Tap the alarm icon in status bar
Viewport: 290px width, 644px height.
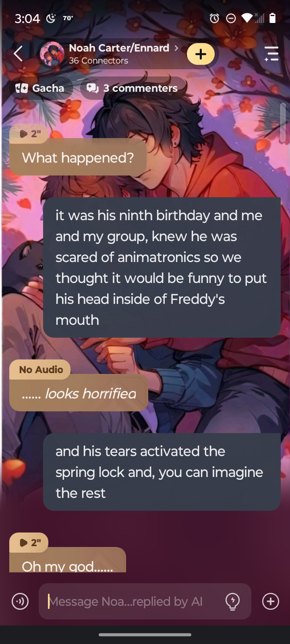pos(214,18)
